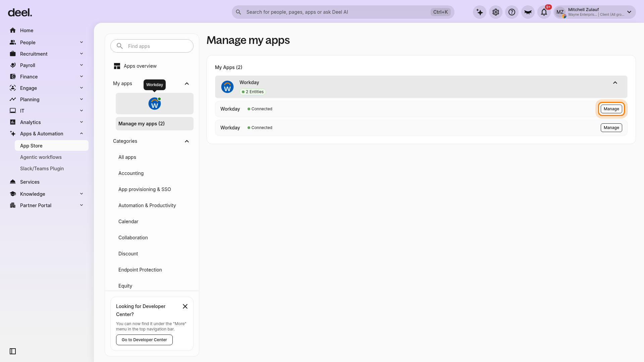Expand the Recruitment menu chevron
This screenshot has width=644, height=362.
click(82, 54)
